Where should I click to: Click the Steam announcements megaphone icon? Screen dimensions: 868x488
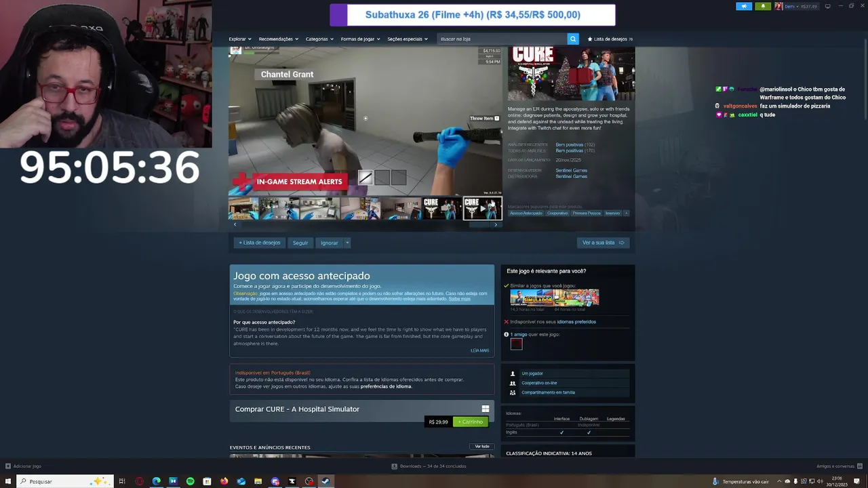tap(744, 6)
